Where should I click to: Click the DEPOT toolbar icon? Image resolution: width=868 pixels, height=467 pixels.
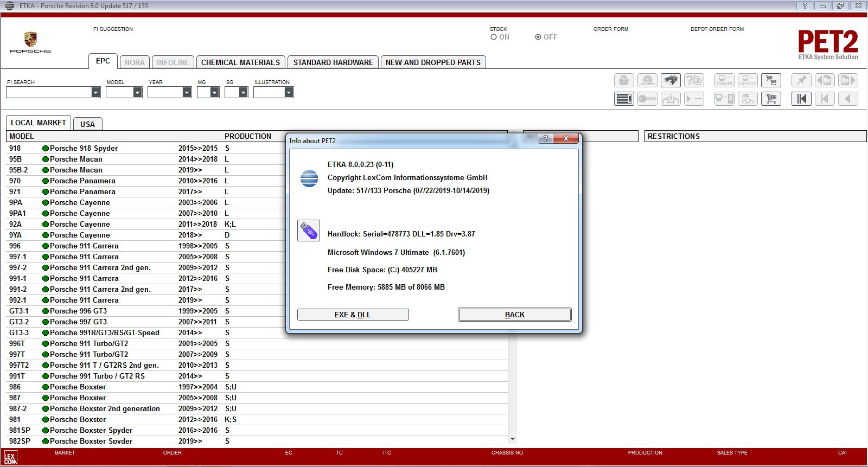(x=748, y=81)
